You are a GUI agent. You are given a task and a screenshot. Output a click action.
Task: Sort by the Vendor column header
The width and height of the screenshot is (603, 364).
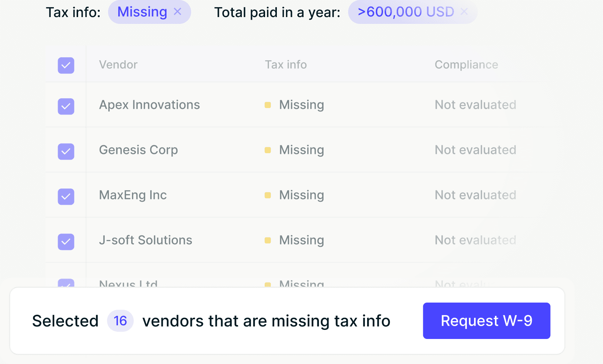[118, 64]
